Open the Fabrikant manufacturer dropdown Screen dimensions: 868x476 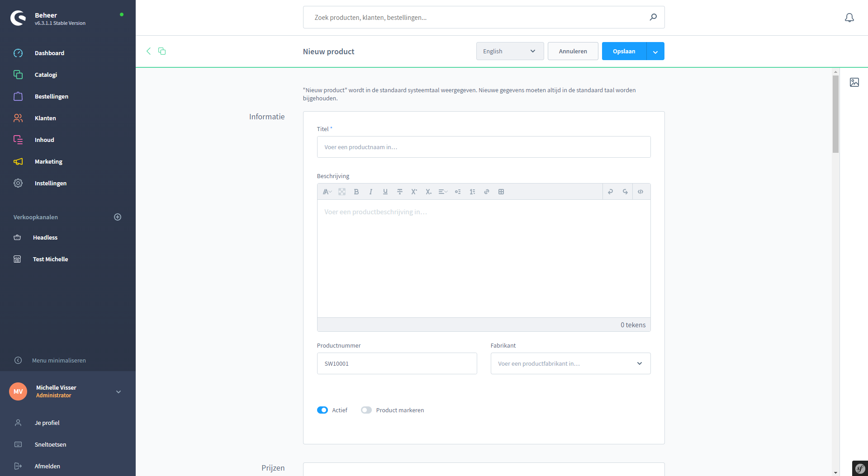[x=570, y=363]
